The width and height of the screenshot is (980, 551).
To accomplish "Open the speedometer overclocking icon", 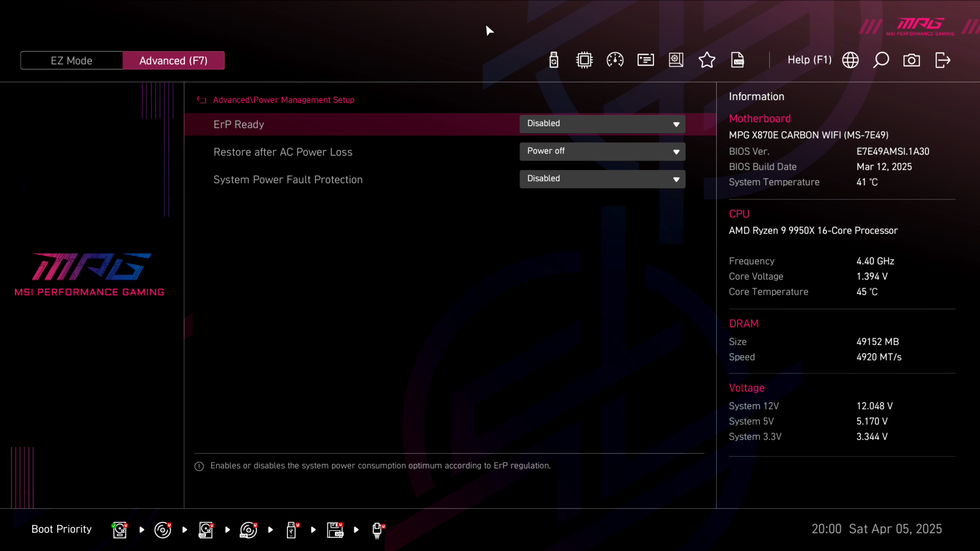I will [615, 60].
